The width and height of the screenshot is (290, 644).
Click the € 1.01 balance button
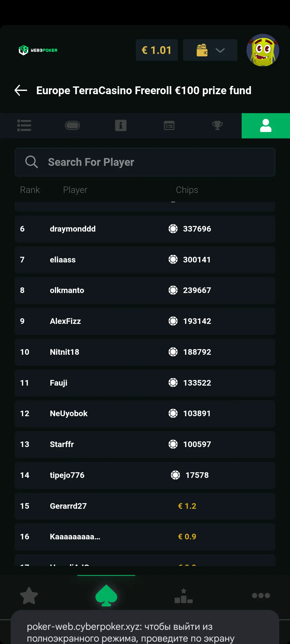pos(157,50)
